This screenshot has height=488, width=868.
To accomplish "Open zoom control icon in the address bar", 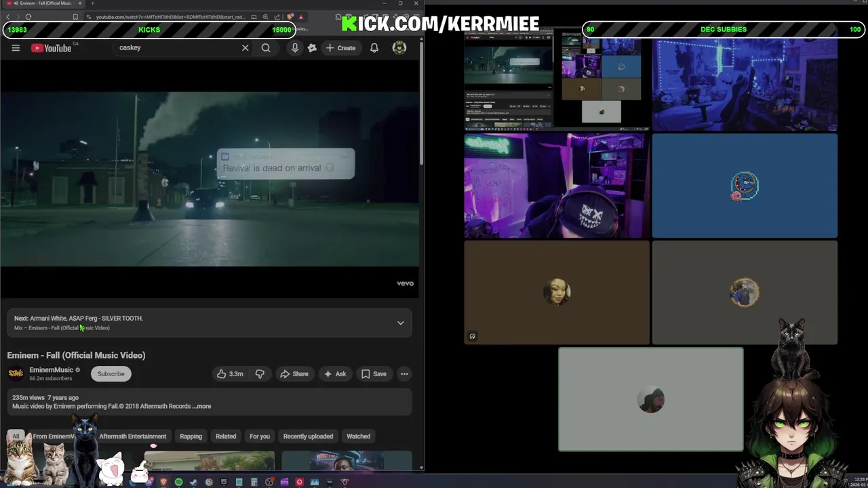I will coord(265,17).
